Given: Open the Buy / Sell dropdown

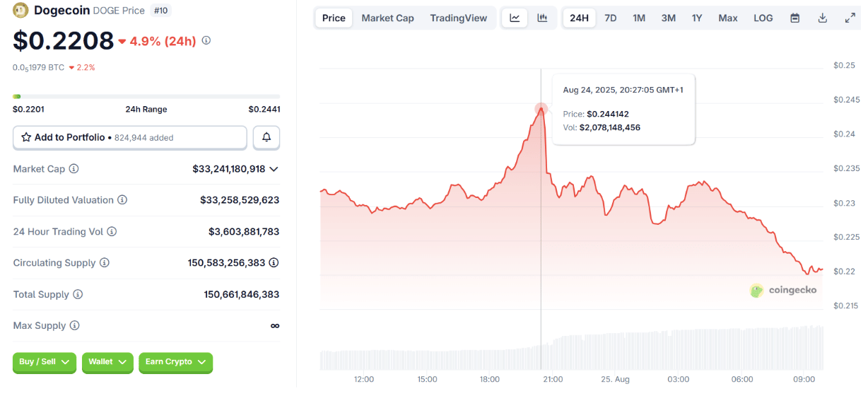Looking at the screenshot, I should click(x=45, y=362).
